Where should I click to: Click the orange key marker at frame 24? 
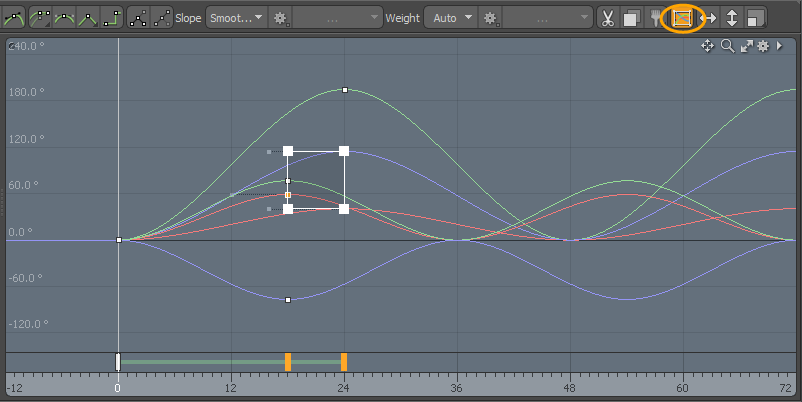(x=344, y=362)
